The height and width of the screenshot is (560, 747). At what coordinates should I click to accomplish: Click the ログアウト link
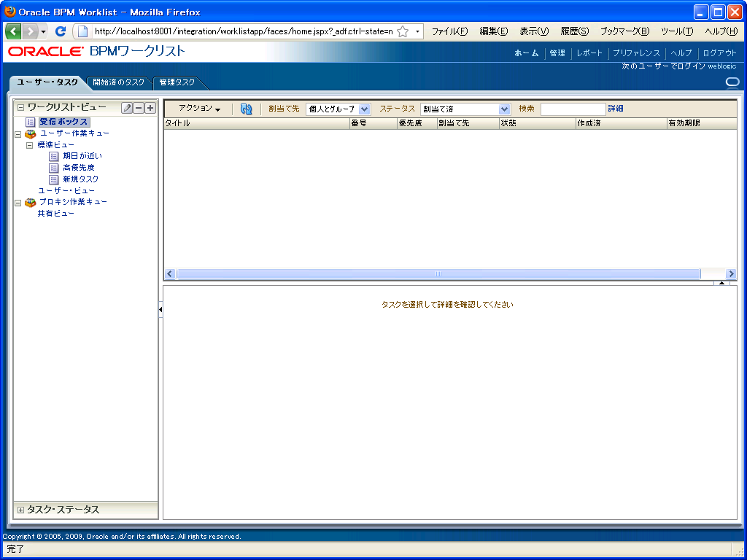pyautogui.click(x=719, y=52)
